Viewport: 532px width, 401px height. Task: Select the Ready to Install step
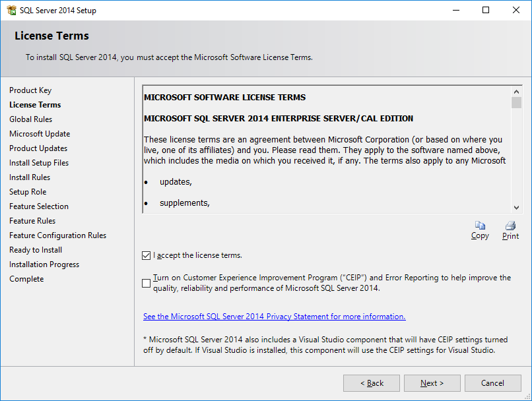(x=36, y=250)
